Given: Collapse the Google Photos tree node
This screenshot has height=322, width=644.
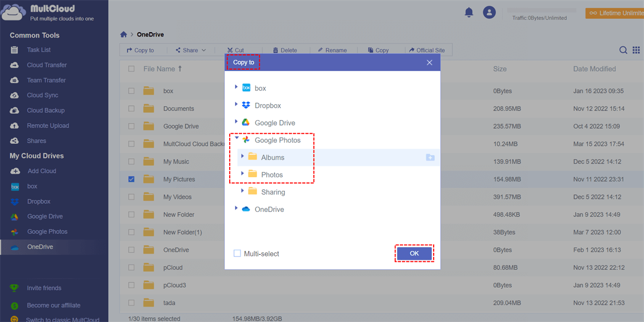Looking at the screenshot, I should (236, 138).
